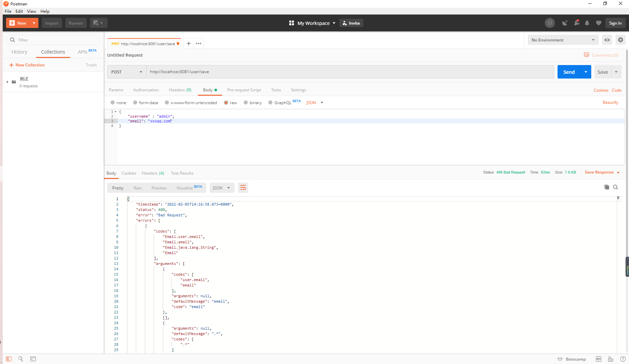
Task: Open the No Environment dropdown
Action: pos(563,40)
